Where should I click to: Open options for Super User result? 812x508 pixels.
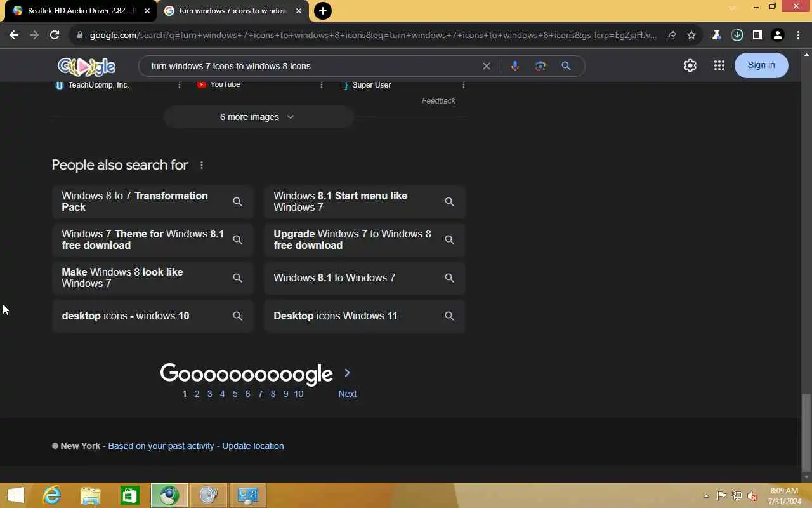464,85
